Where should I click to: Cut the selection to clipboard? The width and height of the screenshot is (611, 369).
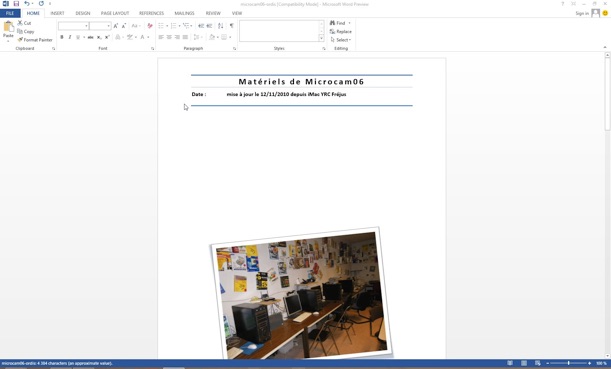click(24, 23)
